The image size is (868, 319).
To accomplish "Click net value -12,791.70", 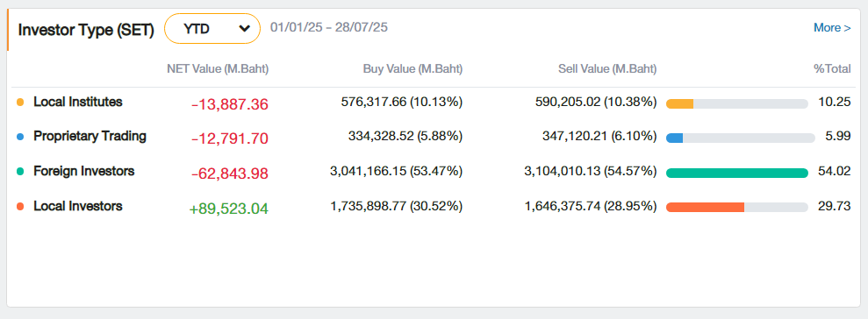I will (230, 138).
